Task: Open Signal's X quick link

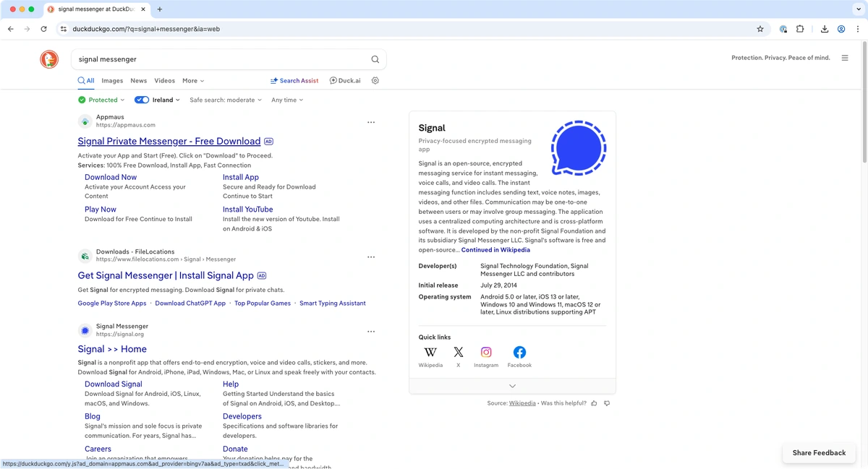Action: click(459, 356)
